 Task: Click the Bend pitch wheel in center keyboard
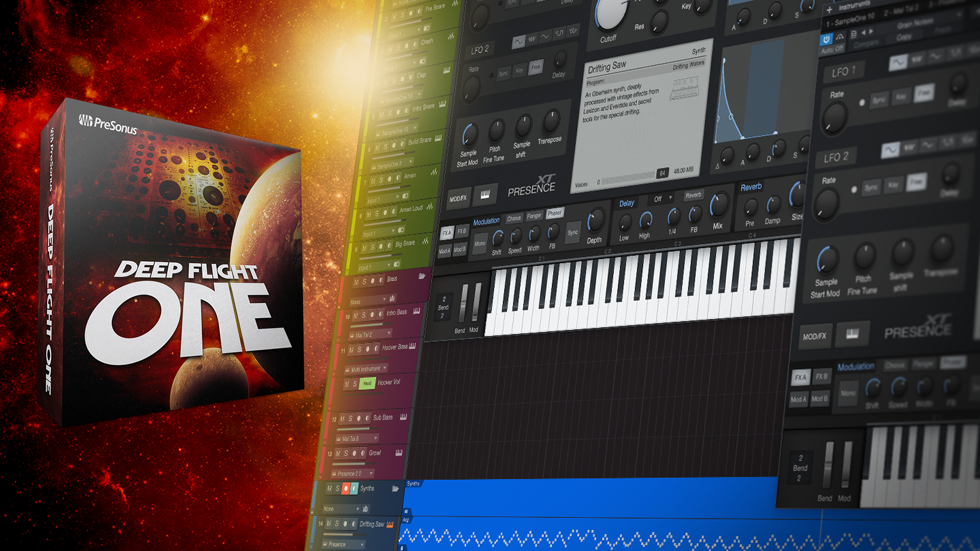(463, 304)
